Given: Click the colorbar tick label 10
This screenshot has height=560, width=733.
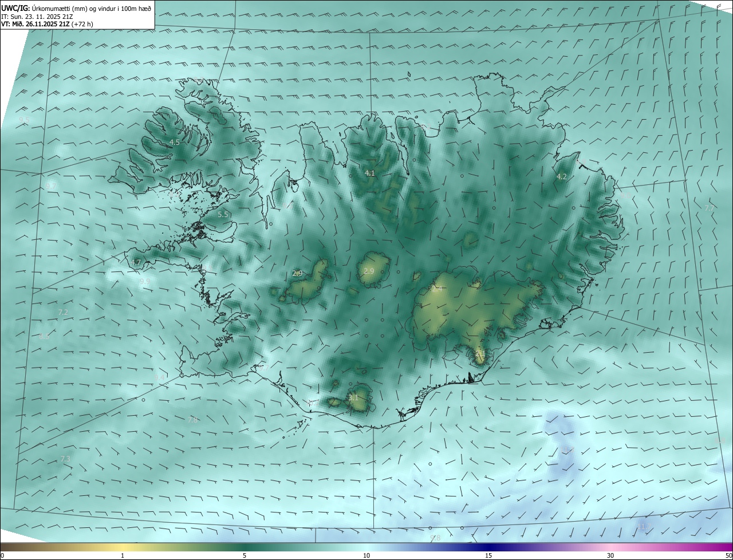Looking at the screenshot, I should pyautogui.click(x=366, y=555).
